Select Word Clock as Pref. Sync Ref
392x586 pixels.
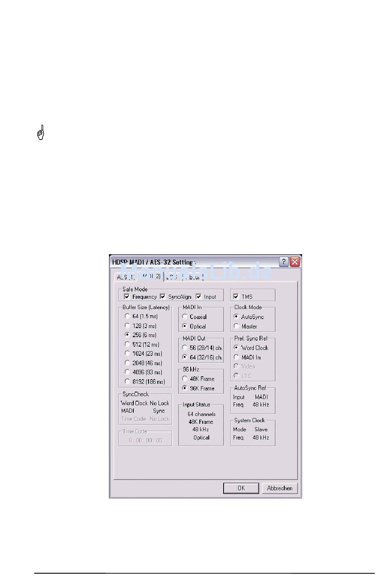click(x=236, y=347)
